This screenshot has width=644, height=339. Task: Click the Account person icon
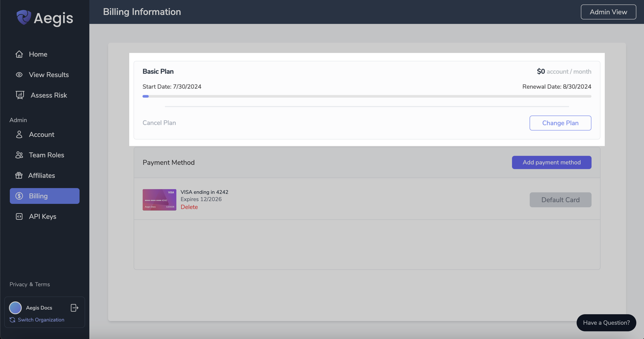pyautogui.click(x=19, y=134)
